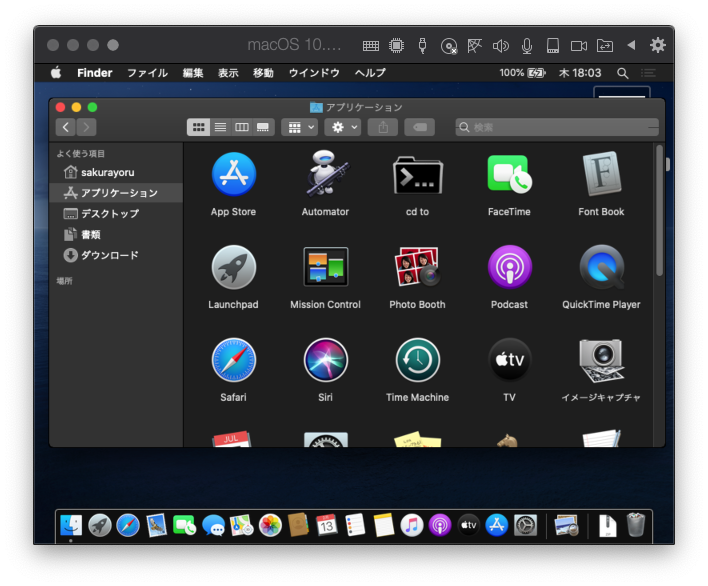Select the Podcast app icon in Finder window
Viewport: 708px width, 586px height.
[x=510, y=267]
